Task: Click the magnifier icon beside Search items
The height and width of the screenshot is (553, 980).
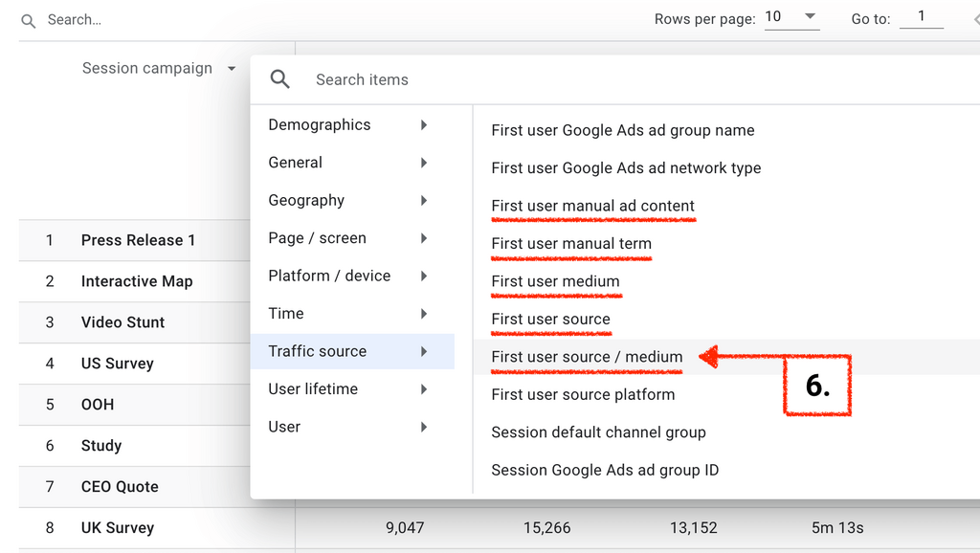Action: tap(279, 79)
